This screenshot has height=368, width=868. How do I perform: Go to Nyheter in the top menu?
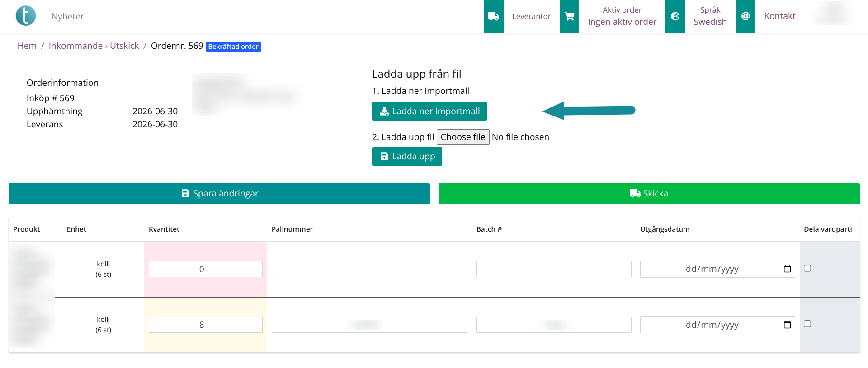click(x=67, y=16)
